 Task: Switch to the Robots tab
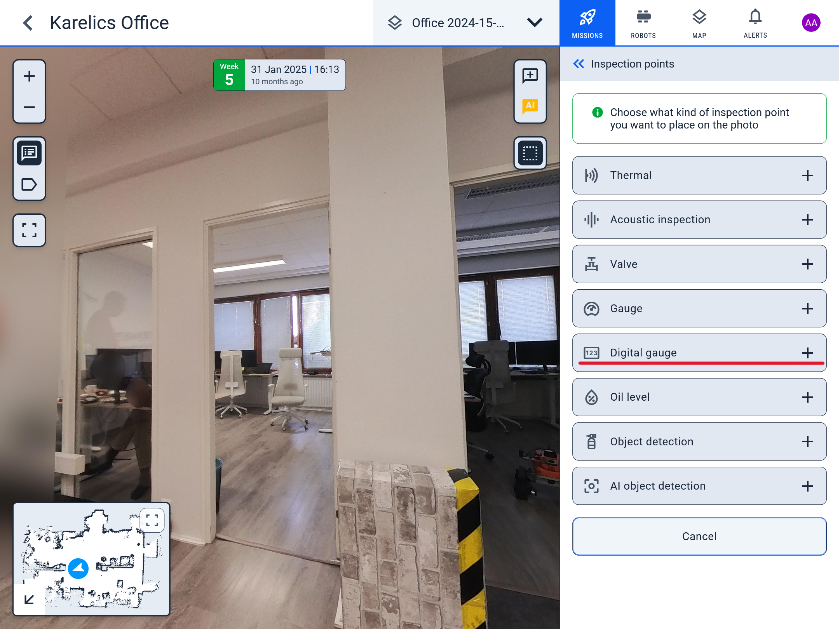[643, 23]
